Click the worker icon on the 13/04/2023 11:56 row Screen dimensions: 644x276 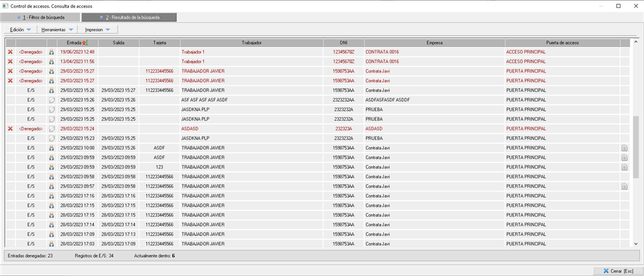point(51,61)
